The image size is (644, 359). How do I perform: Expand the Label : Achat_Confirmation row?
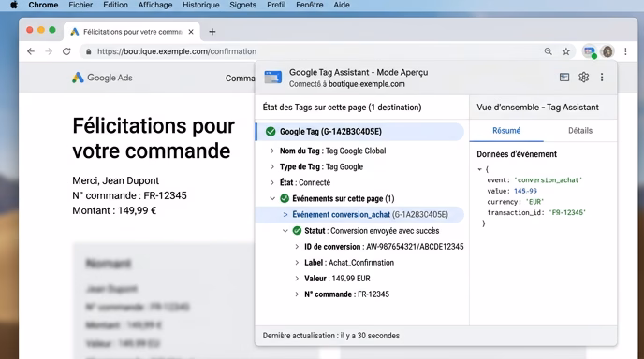coord(297,263)
